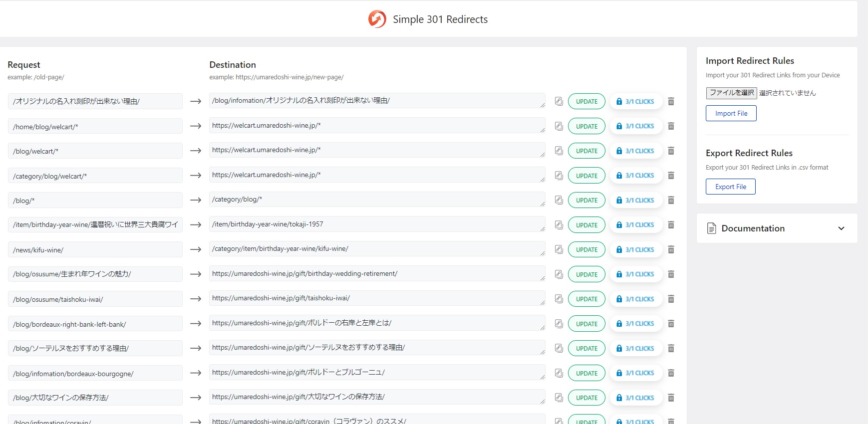Copy link icon for /blog/osusume/taishoku-iwai/ row
868x424 pixels.
point(559,299)
